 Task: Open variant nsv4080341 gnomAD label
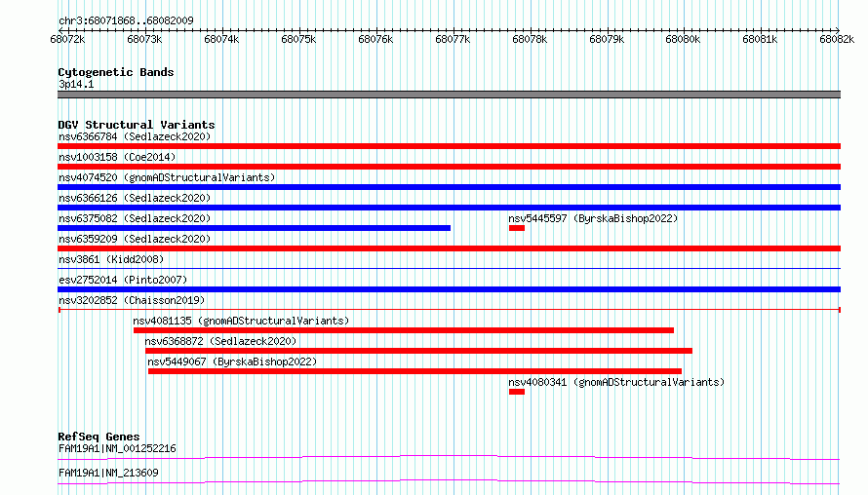616,382
